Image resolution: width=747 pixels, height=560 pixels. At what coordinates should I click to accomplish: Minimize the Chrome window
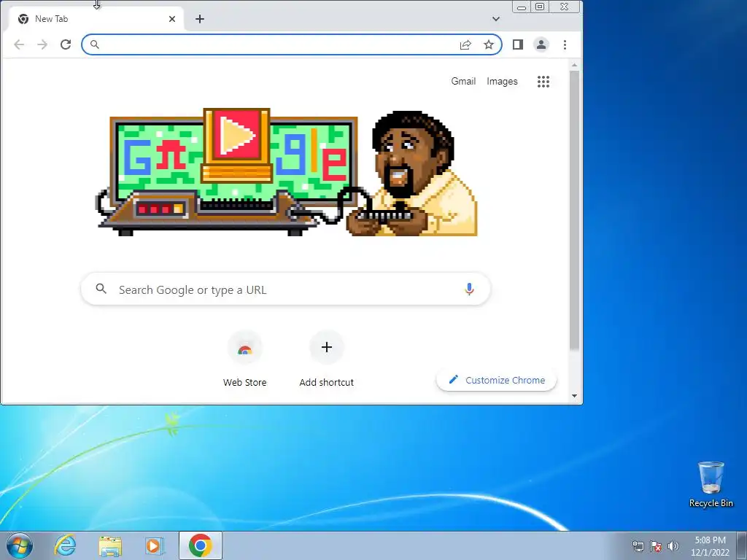point(522,7)
